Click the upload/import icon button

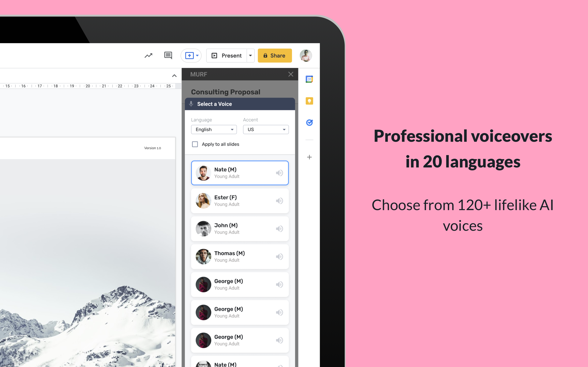(x=190, y=55)
